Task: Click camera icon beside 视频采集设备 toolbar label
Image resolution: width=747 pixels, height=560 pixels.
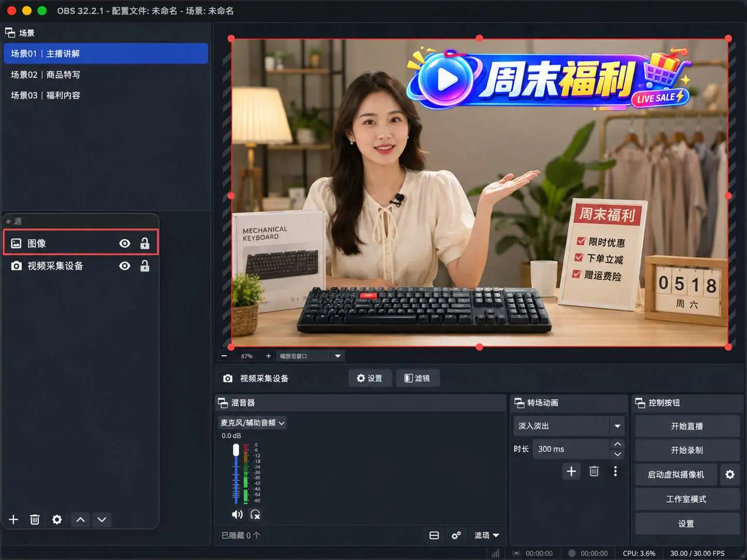Action: pos(228,378)
